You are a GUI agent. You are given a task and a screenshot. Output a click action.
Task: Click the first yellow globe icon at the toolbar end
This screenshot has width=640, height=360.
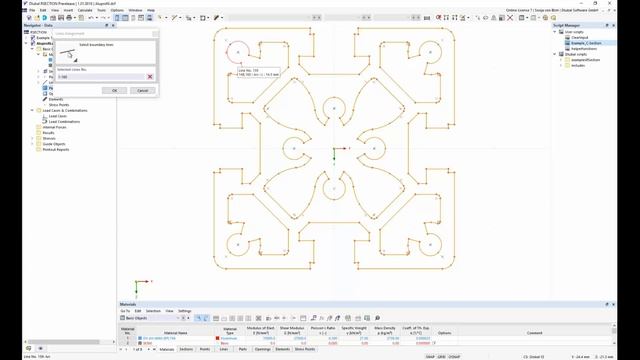point(545,18)
